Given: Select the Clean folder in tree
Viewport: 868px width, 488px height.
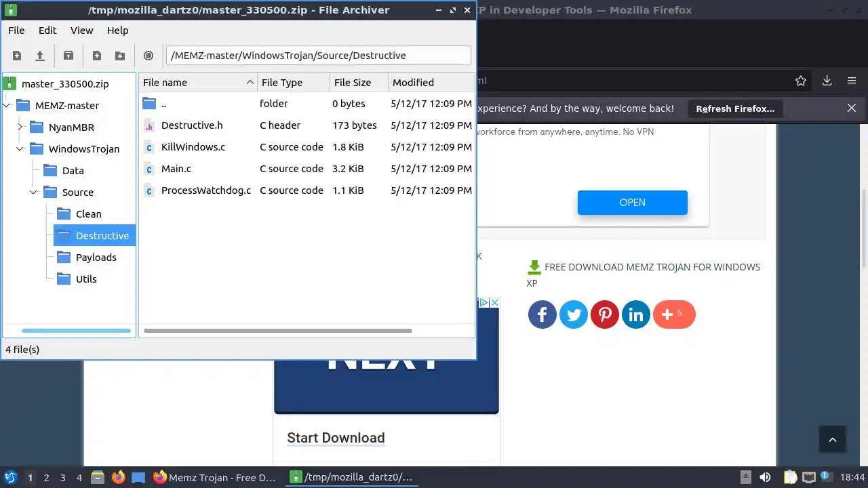Looking at the screenshot, I should [89, 214].
